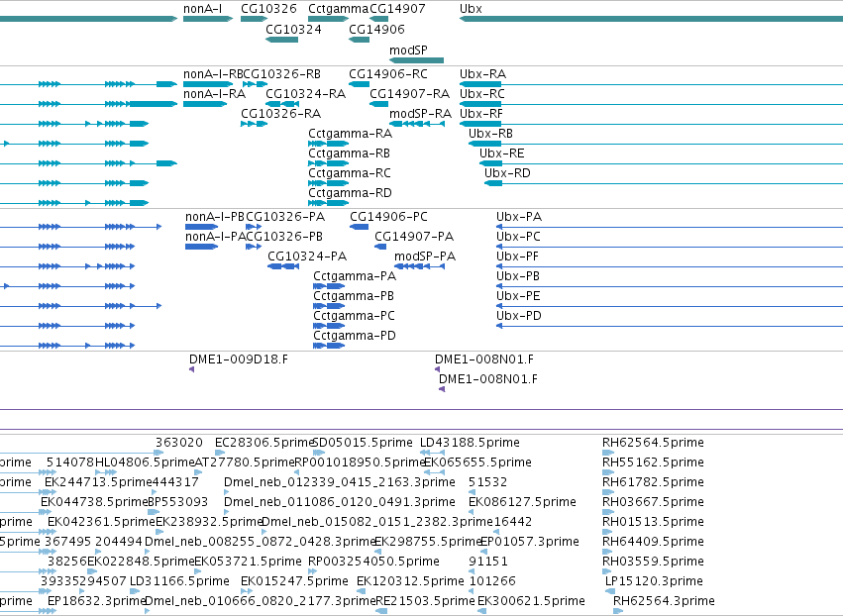Click the Ubx-PF protein label
Screen dimensions: 843x616
pyautogui.click(x=517, y=257)
